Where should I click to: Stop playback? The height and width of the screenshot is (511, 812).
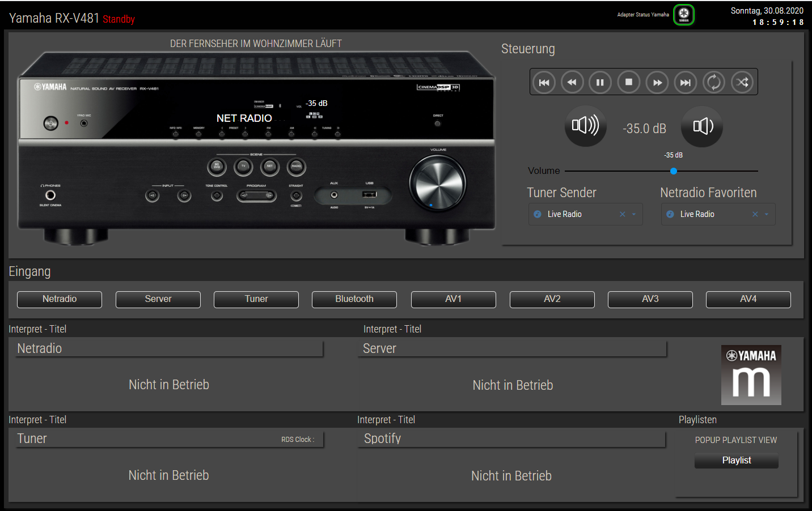click(x=628, y=82)
